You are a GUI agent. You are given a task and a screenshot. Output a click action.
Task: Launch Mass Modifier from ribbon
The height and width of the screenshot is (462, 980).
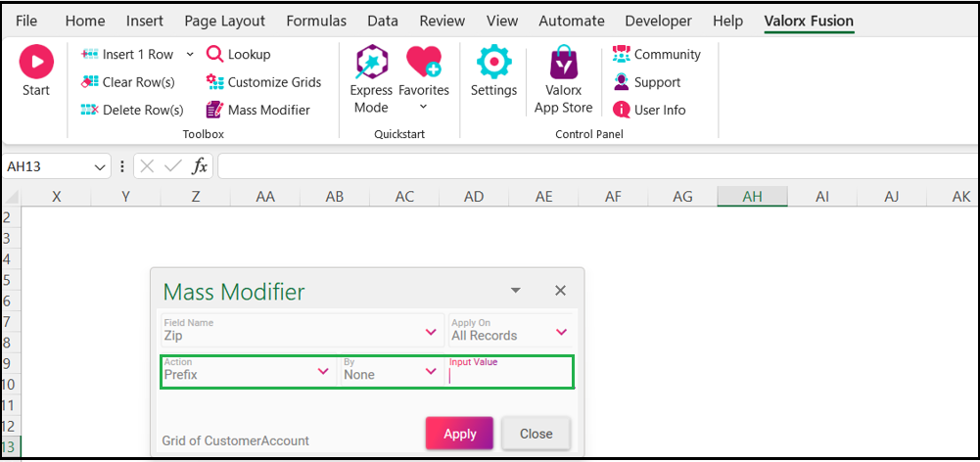click(x=258, y=110)
